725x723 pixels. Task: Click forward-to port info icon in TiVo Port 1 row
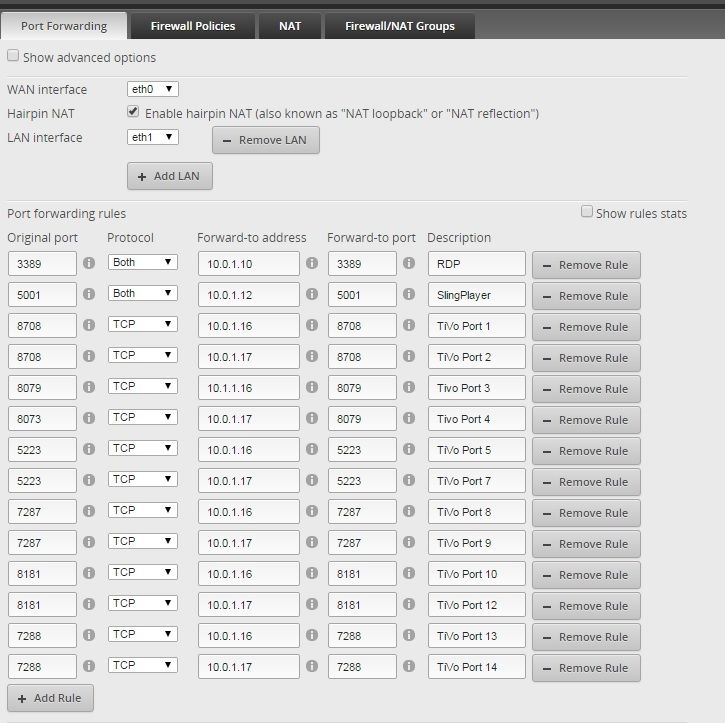pos(409,325)
